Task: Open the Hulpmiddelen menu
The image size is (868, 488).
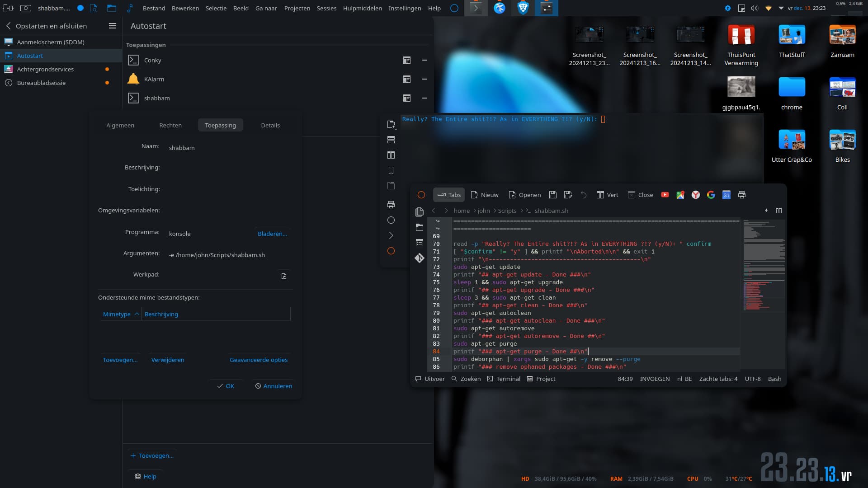Action: tap(362, 8)
